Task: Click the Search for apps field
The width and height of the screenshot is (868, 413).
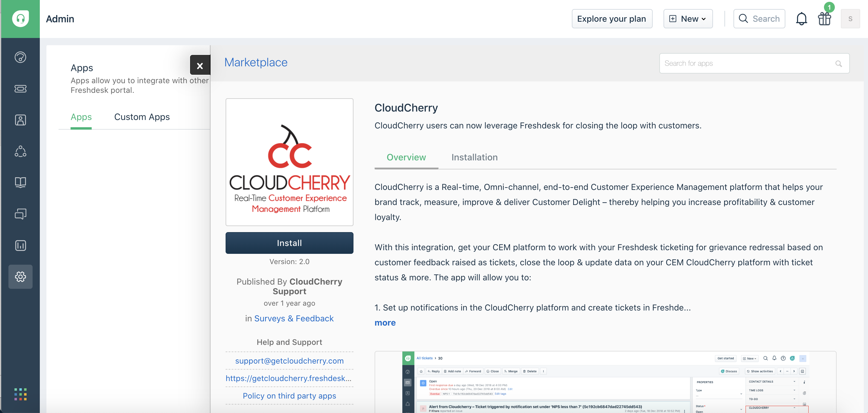Action: [754, 63]
